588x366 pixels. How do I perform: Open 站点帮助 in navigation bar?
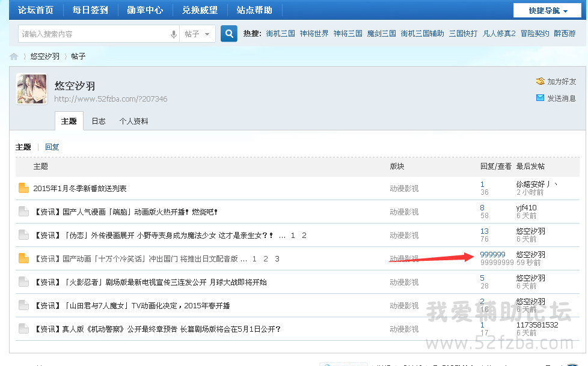click(254, 10)
